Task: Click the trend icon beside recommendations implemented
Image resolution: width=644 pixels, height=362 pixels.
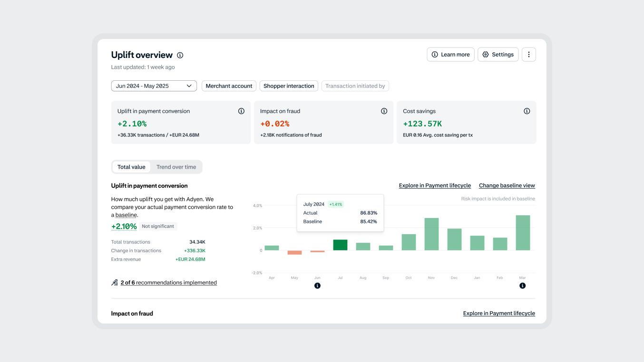Action: coord(114,282)
